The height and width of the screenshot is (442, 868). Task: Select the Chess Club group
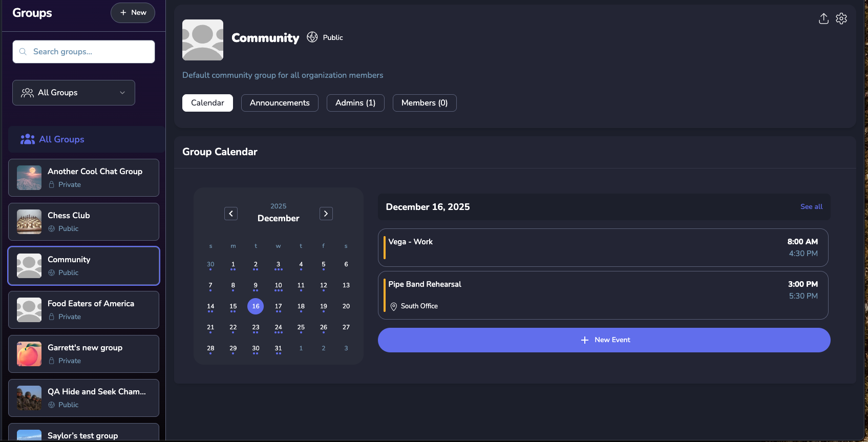click(x=84, y=222)
